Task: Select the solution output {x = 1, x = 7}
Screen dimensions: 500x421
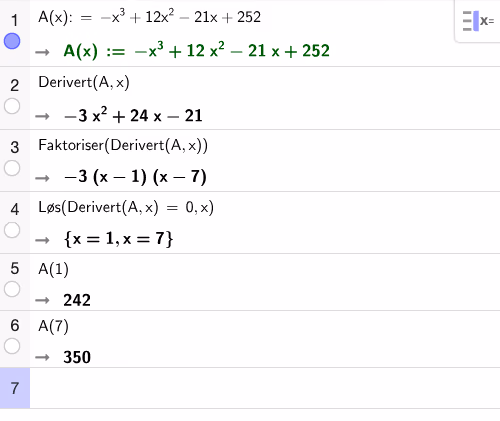Action: tap(119, 239)
